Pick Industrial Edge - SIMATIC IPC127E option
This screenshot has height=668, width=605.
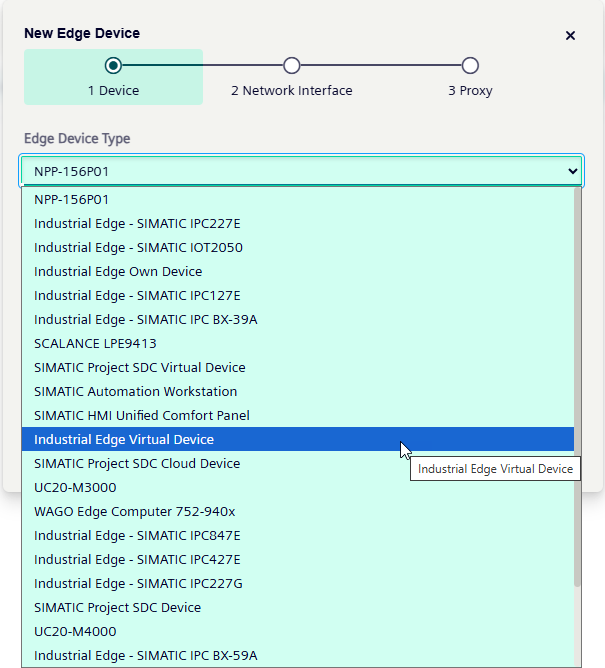coord(298,296)
